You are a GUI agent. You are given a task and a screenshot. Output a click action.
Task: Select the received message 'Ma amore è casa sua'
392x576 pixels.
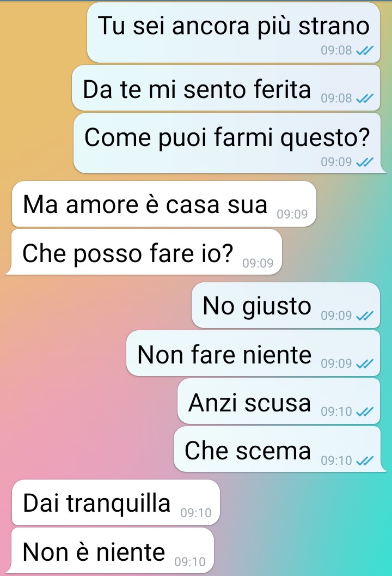(164, 204)
